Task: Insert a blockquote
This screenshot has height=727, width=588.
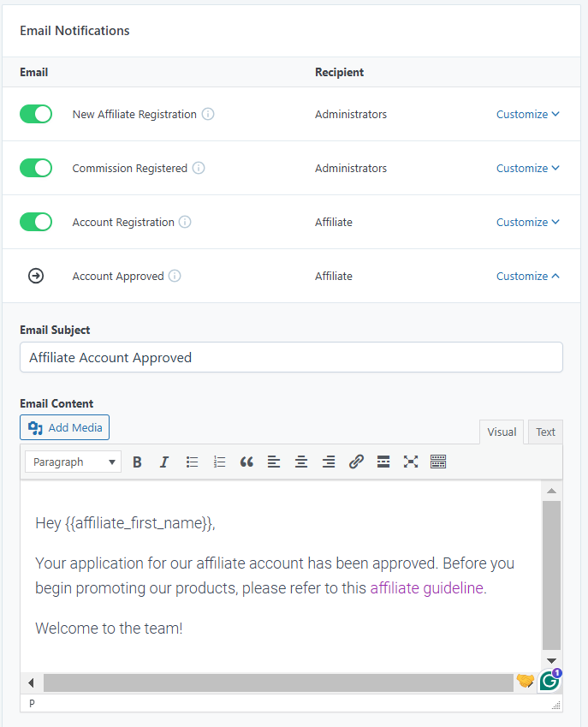Action: (246, 462)
